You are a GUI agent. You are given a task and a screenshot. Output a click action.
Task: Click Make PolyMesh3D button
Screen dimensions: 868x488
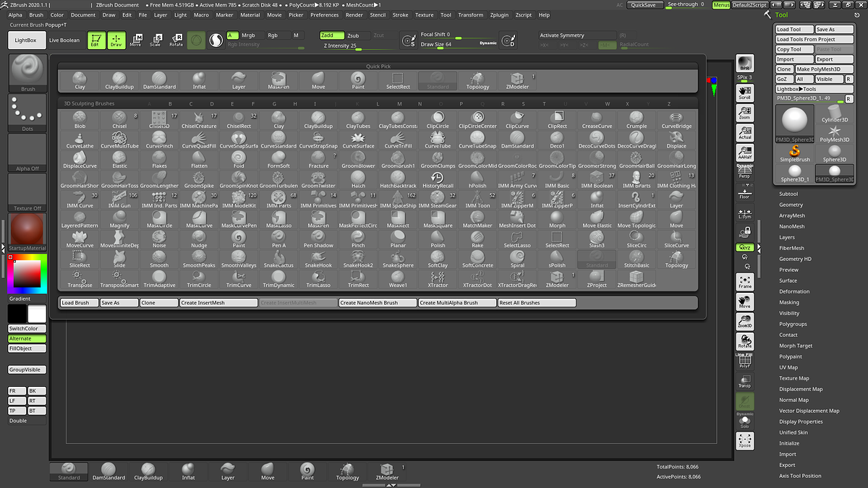(x=825, y=69)
